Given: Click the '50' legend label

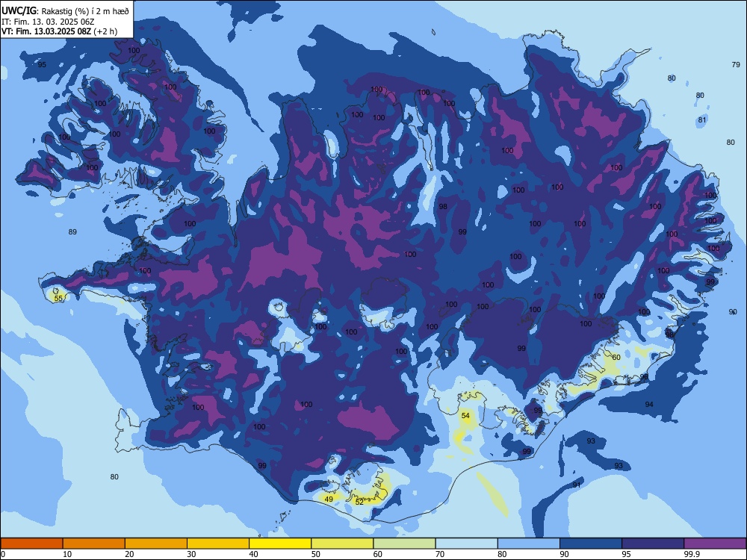Looking at the screenshot, I should 316,554.
